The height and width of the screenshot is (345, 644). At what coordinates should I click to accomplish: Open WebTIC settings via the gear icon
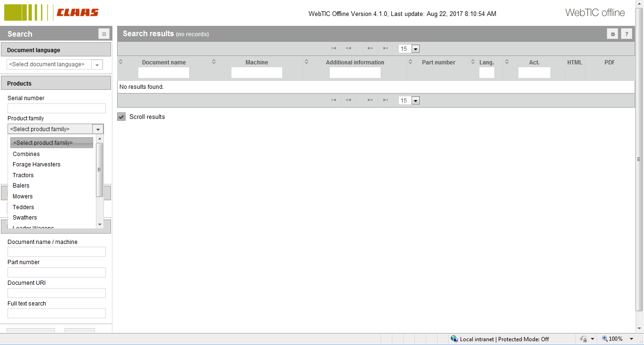(612, 34)
